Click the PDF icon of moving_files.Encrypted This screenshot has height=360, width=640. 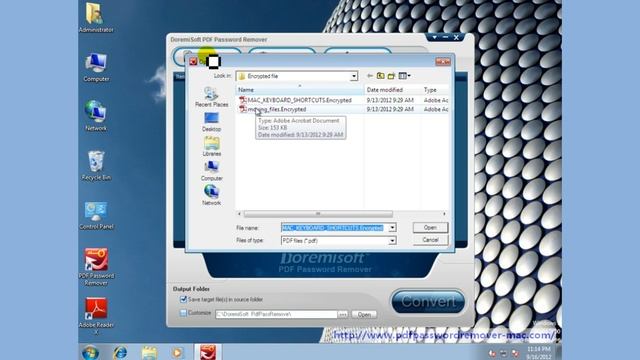(x=243, y=109)
